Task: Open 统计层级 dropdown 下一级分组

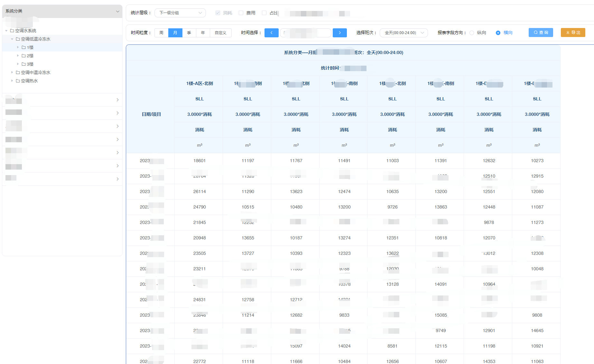Action: [x=180, y=13]
